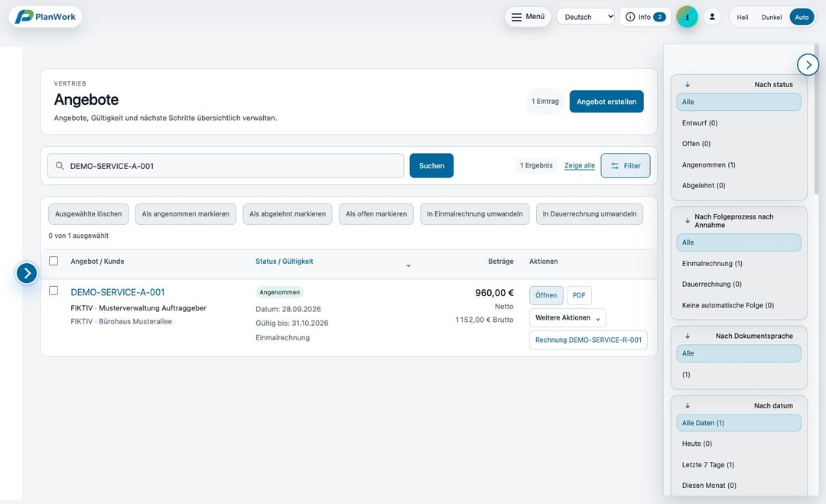Image resolution: width=826 pixels, height=504 pixels.
Task: Tick the select-all checkbox in table header
Action: (54, 261)
